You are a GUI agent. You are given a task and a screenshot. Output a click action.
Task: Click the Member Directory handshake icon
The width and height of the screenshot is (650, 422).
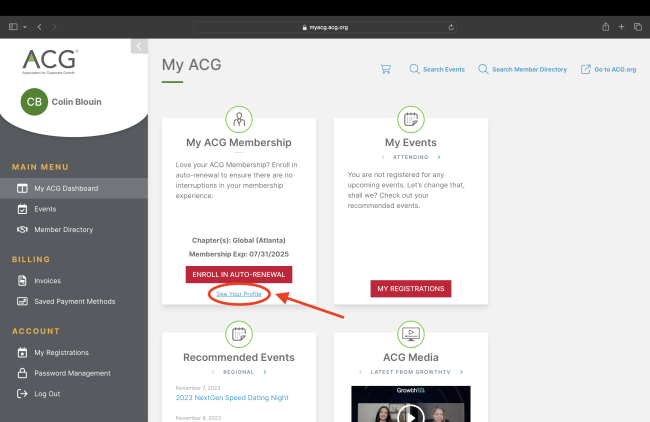pos(22,229)
